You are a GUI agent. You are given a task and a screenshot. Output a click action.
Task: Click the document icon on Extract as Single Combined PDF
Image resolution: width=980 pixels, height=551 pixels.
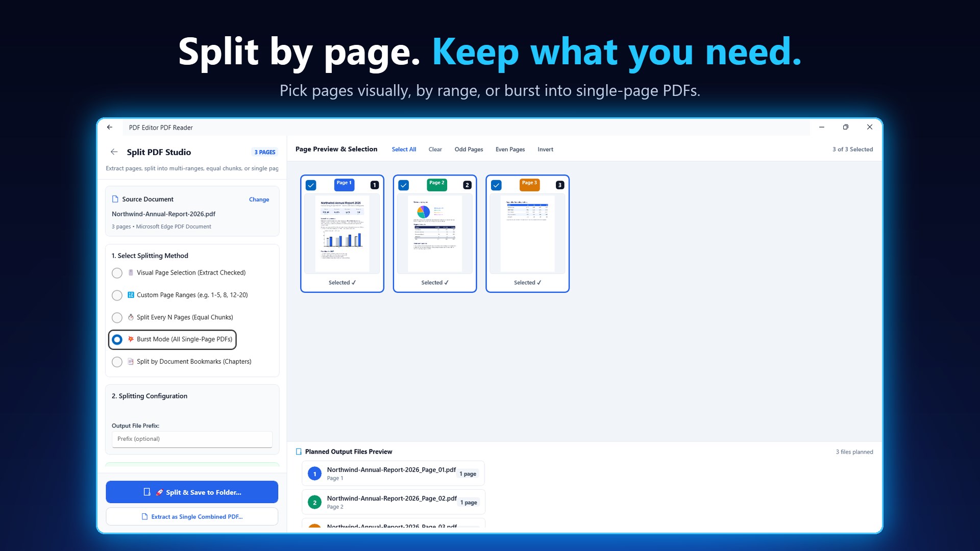(144, 517)
